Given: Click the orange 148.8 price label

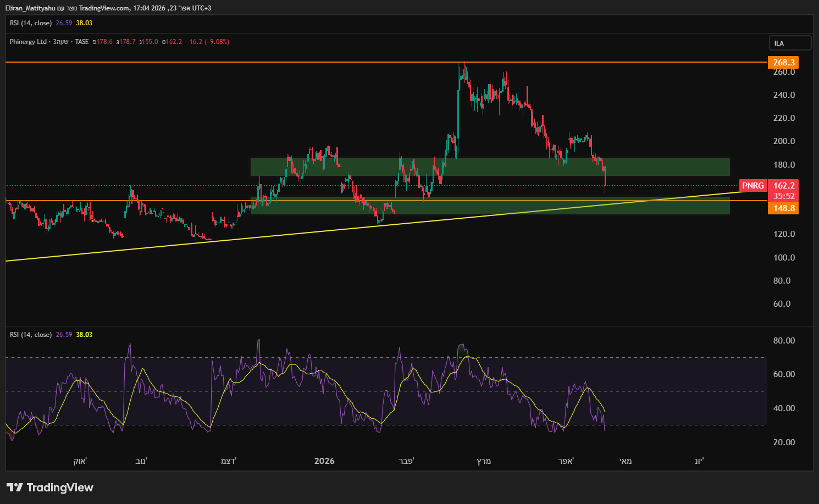Looking at the screenshot, I should [783, 208].
